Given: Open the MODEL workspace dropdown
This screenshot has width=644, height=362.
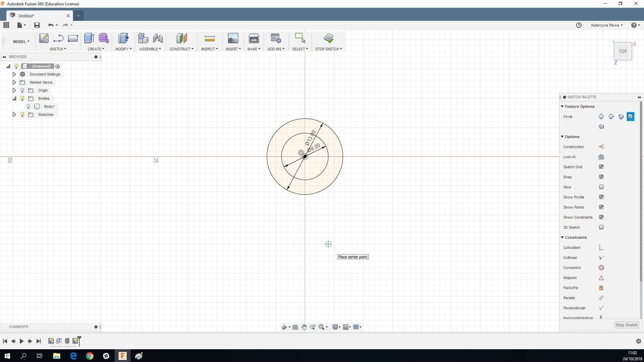Looking at the screenshot, I should coord(21,42).
